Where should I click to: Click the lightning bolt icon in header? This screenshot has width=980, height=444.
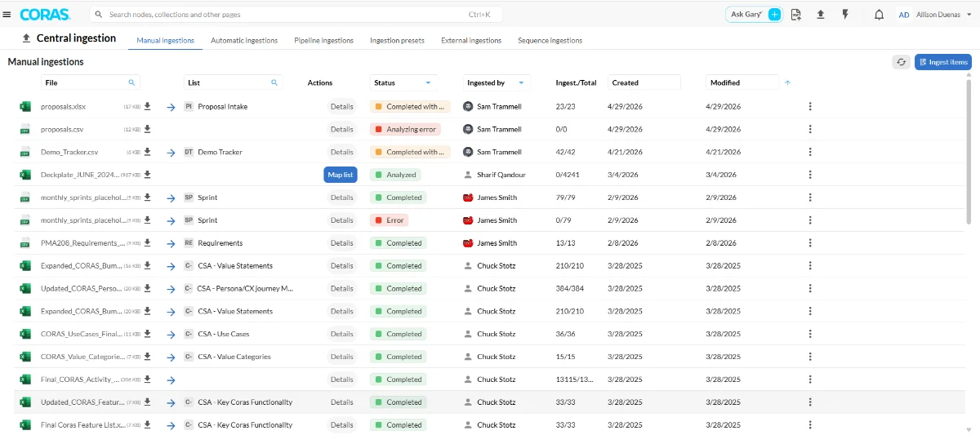tap(845, 15)
